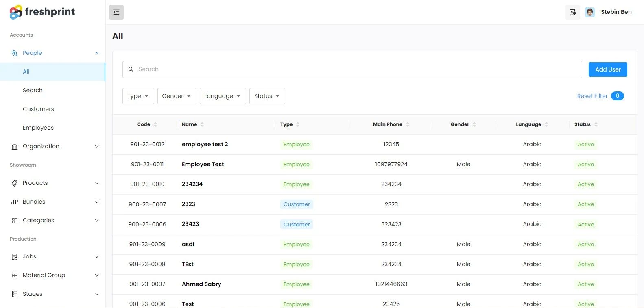This screenshot has height=308, width=644.
Task: Click the Add User button
Action: coord(608,69)
